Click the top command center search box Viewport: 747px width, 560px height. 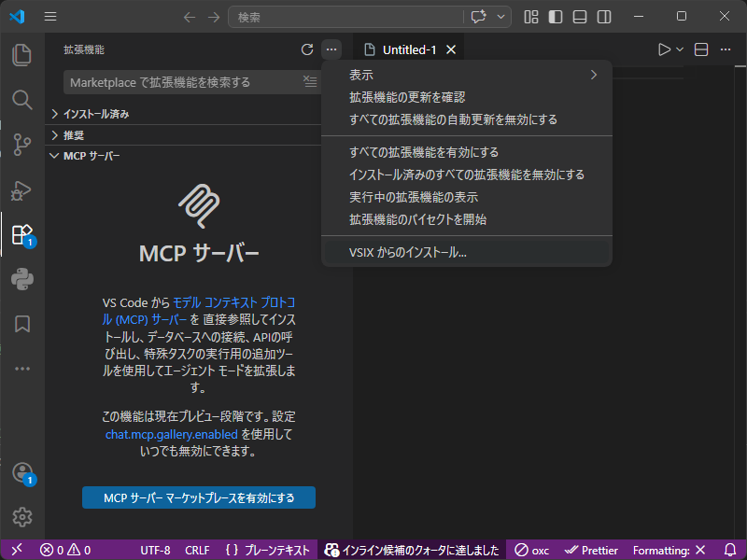pyautogui.click(x=345, y=17)
